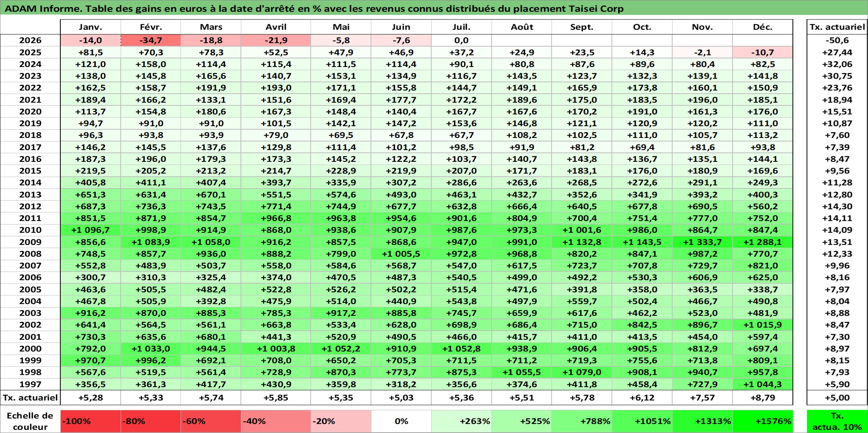Click the -20% pale pink legend swatch
868x433 pixels.
click(x=341, y=421)
